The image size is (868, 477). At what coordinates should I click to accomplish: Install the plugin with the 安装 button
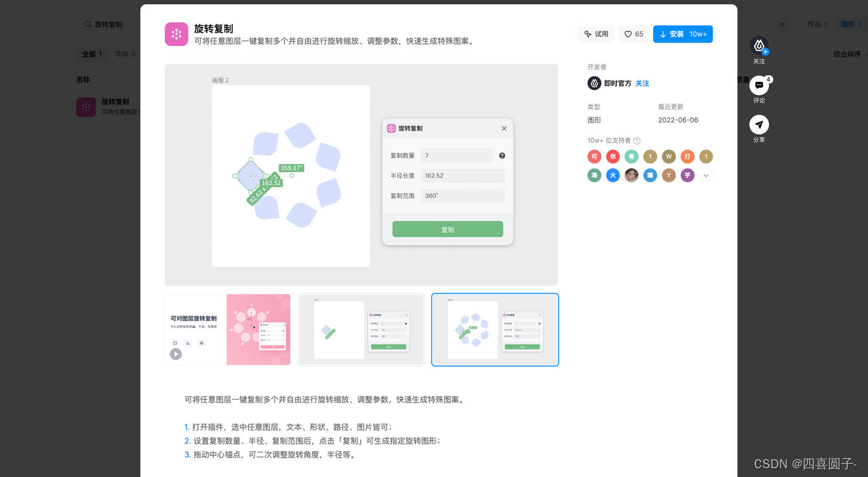pyautogui.click(x=683, y=34)
